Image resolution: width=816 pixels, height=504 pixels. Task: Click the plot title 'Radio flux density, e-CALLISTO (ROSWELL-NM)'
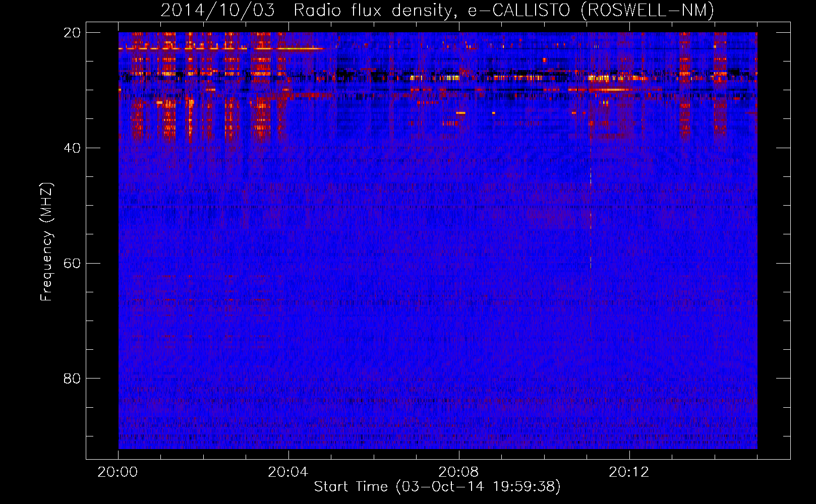[x=504, y=10]
